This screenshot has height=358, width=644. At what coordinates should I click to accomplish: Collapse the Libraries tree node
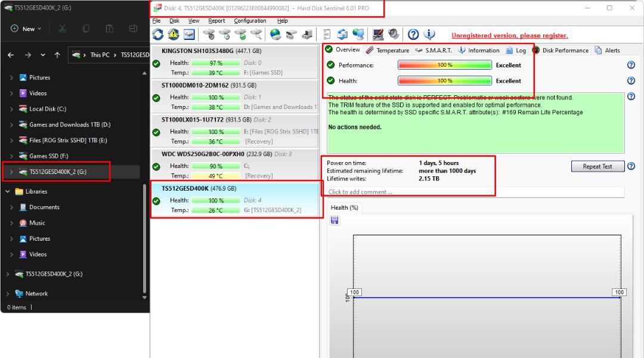click(7, 191)
